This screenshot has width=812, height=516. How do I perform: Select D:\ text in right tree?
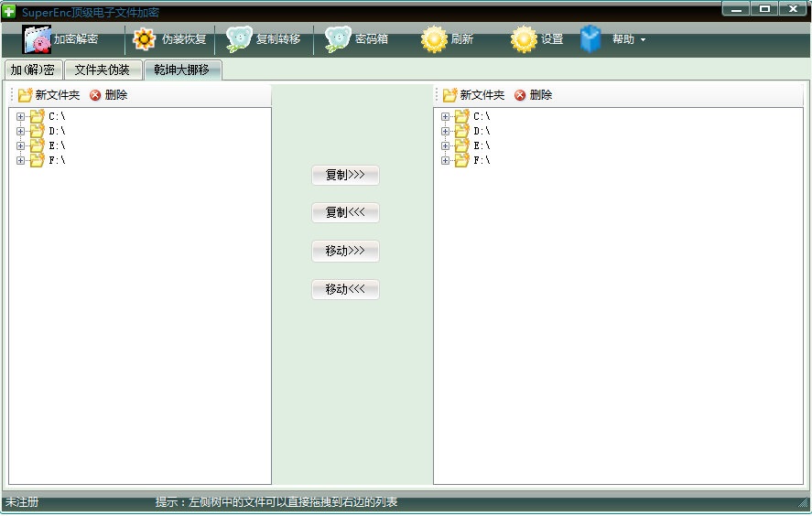(482, 131)
